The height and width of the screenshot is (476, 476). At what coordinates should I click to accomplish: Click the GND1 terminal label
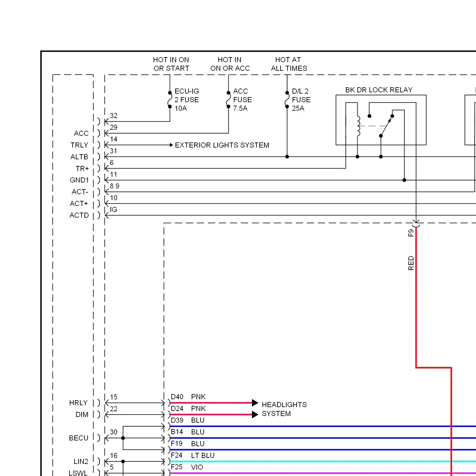(x=79, y=180)
